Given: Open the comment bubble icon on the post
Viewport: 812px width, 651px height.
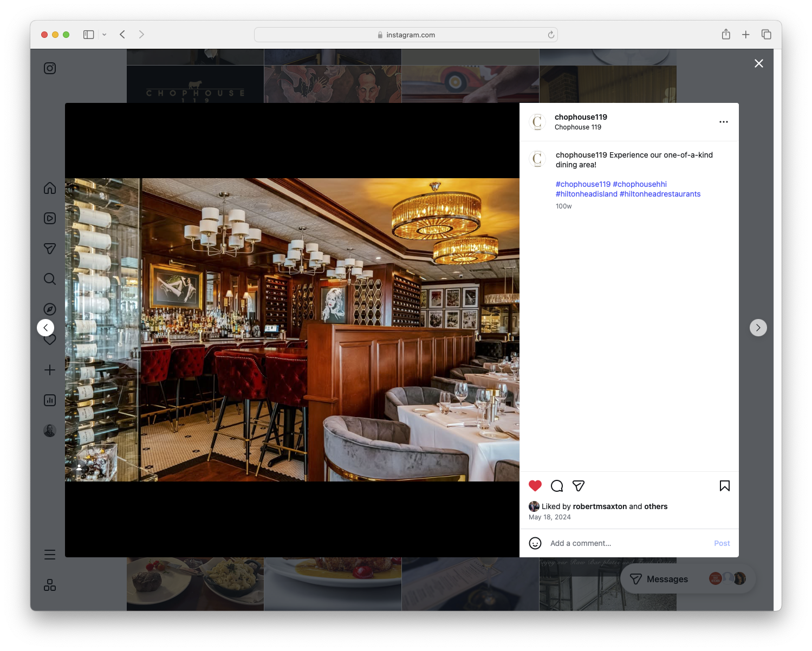Looking at the screenshot, I should 556,486.
